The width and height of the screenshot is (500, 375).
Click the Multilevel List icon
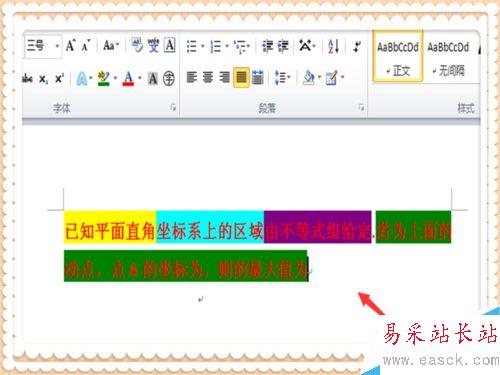pos(242,46)
